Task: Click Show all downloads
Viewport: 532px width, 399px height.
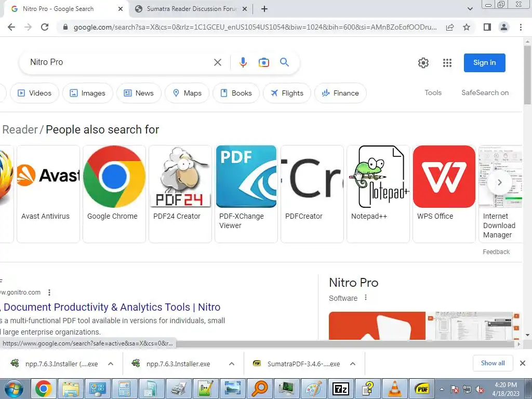Action: tap(493, 363)
